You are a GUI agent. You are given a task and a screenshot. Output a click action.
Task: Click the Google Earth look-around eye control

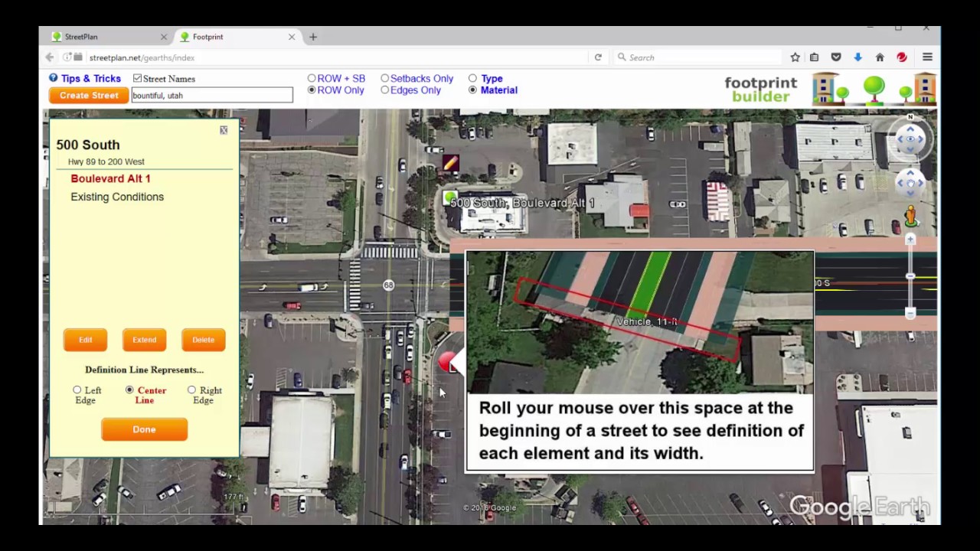point(910,139)
